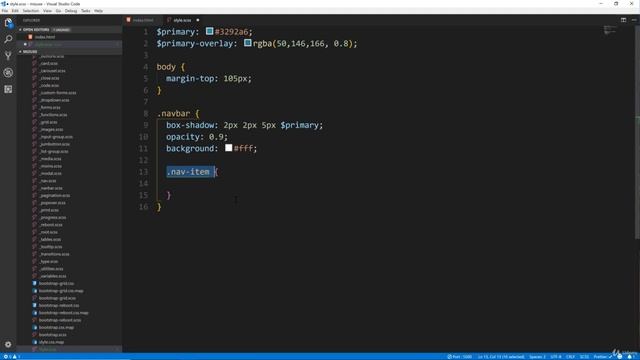
Task: Open bootstrap-grid.css.map in the file tree
Action: click(x=61, y=291)
